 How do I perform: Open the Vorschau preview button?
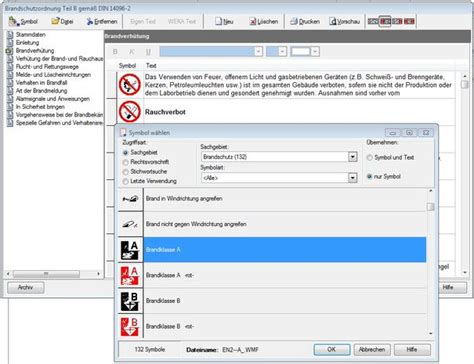point(345,22)
